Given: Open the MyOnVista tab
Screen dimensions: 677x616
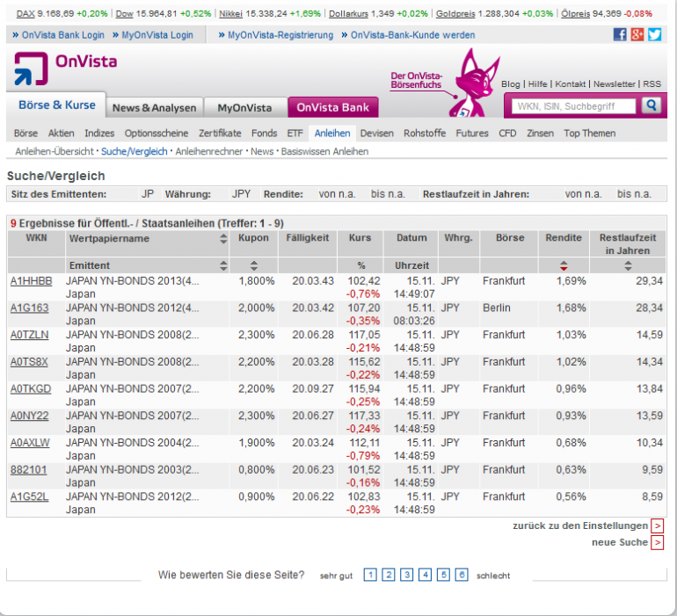Looking at the screenshot, I should click(244, 107).
